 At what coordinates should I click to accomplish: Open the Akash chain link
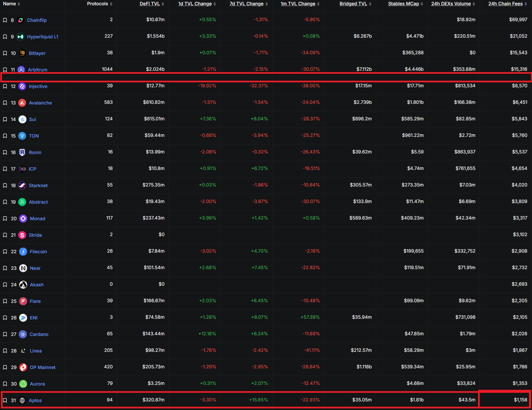(37, 285)
